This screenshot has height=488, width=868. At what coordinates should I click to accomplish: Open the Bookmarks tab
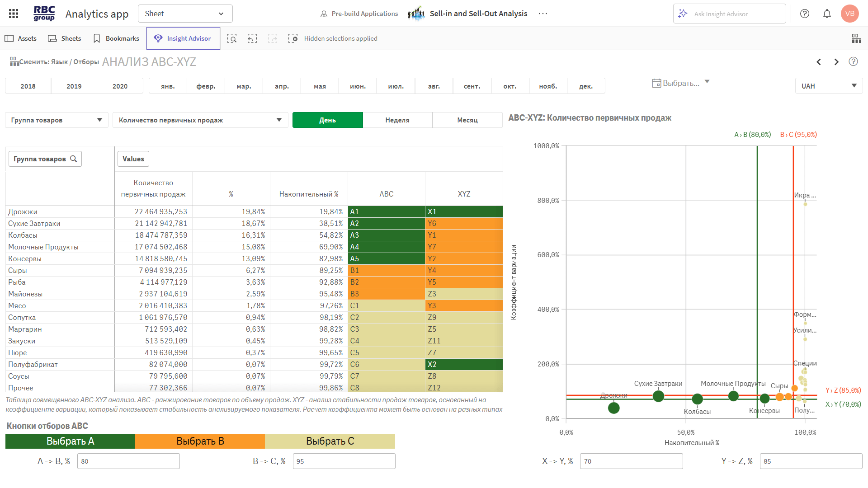point(116,38)
